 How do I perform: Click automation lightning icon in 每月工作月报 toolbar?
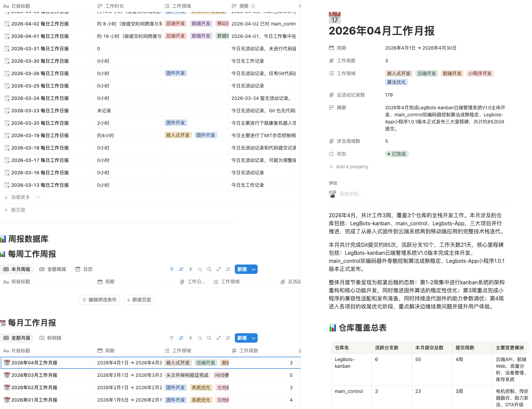(191, 338)
